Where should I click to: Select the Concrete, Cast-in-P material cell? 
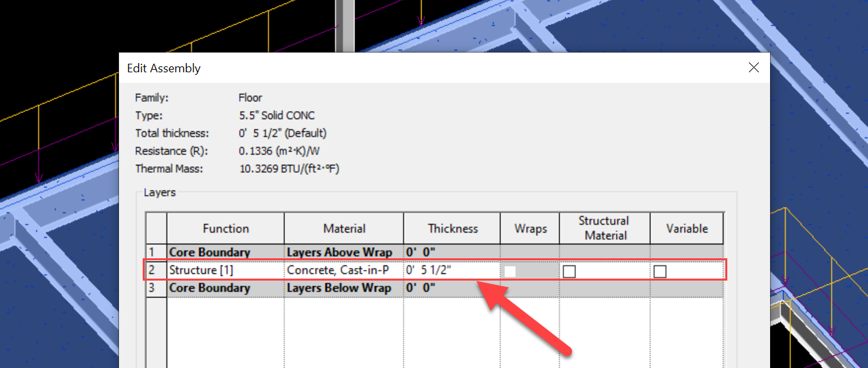click(343, 270)
